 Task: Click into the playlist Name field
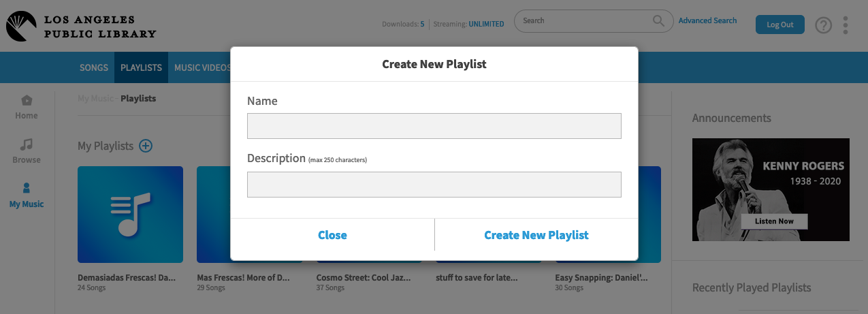tap(434, 126)
